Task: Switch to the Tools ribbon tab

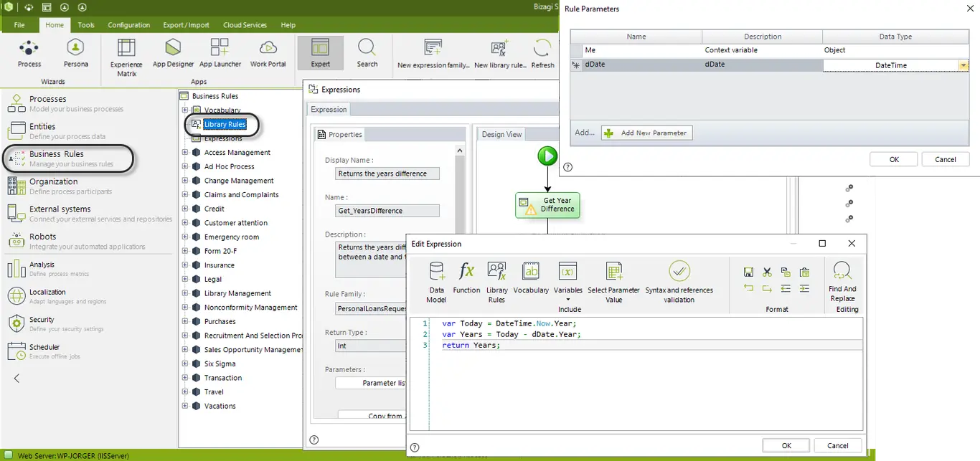Action: 86,25
